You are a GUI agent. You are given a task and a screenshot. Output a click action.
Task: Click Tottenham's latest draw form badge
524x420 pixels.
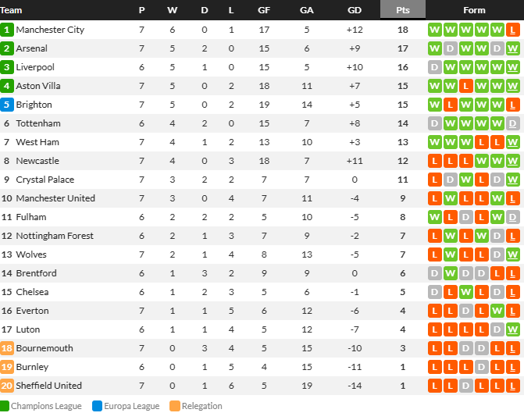[512, 123]
